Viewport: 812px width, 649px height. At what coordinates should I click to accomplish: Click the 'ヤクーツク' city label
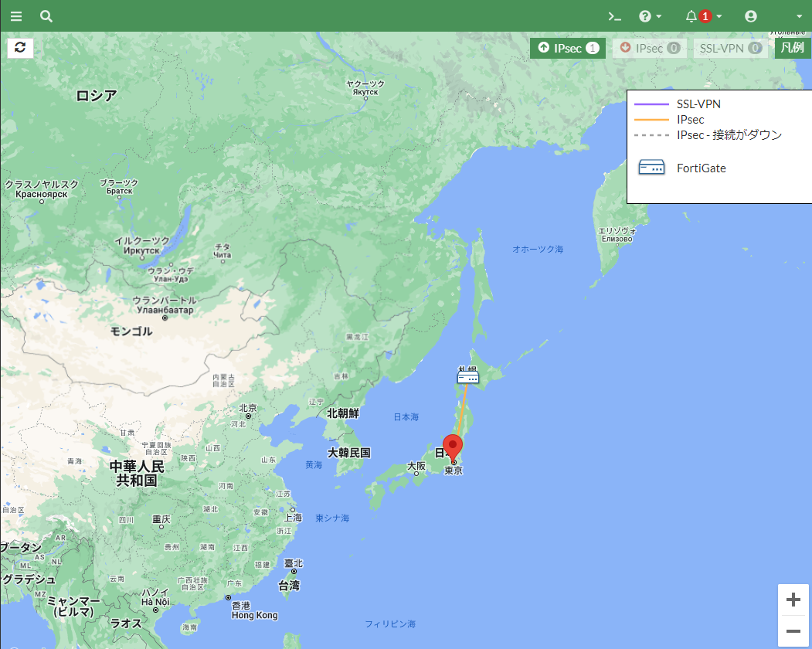tap(365, 83)
